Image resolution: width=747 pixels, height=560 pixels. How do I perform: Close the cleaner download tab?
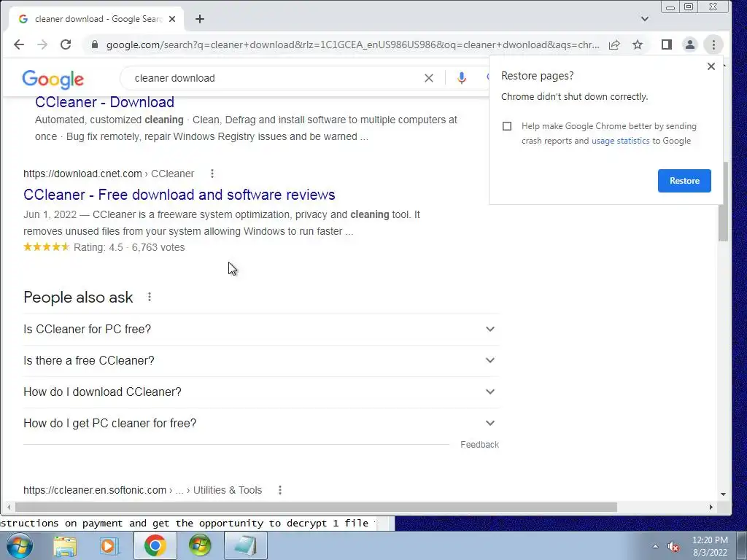172,19
